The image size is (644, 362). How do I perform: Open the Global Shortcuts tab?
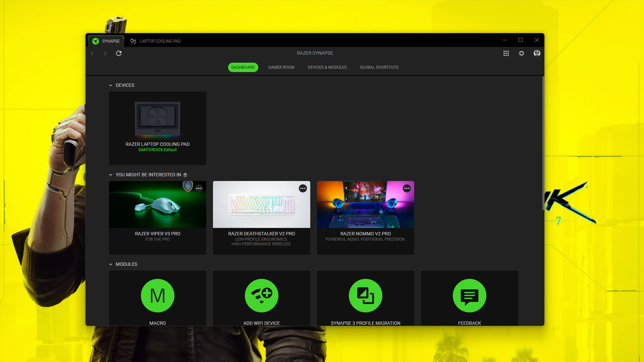pos(379,67)
